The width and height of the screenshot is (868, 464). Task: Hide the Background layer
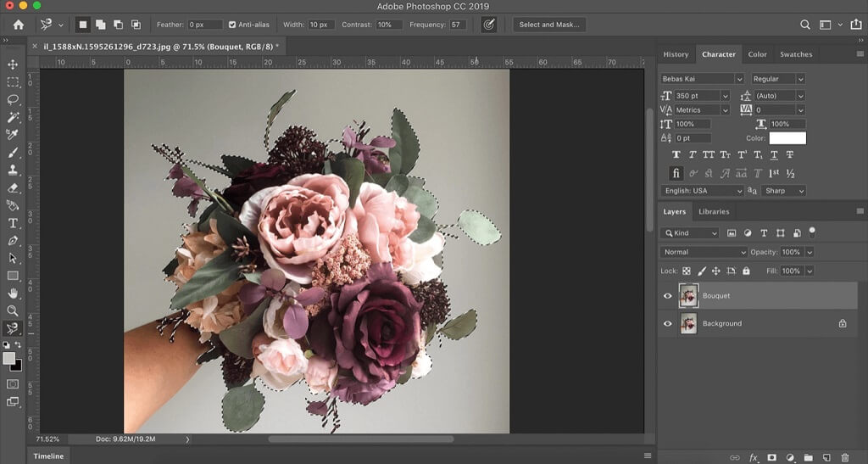(668, 323)
